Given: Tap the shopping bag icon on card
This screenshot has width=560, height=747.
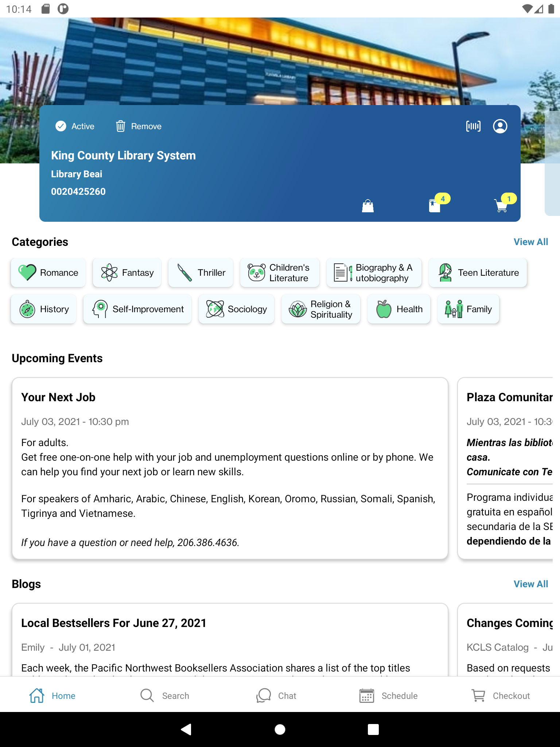Looking at the screenshot, I should (368, 206).
